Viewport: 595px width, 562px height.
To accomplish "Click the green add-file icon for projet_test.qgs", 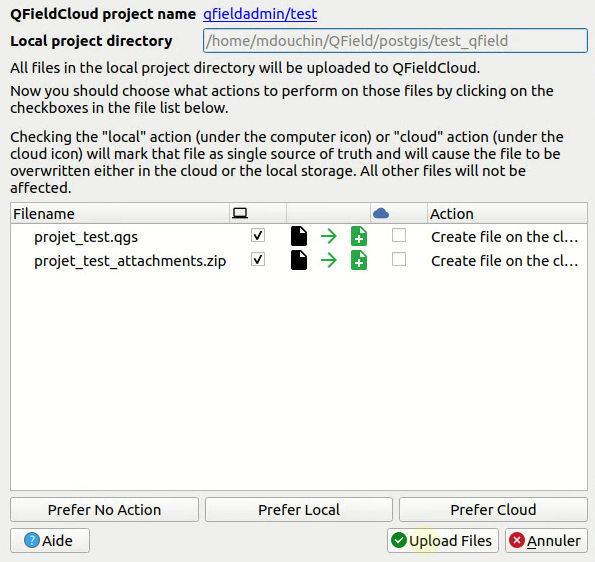I will coord(359,236).
